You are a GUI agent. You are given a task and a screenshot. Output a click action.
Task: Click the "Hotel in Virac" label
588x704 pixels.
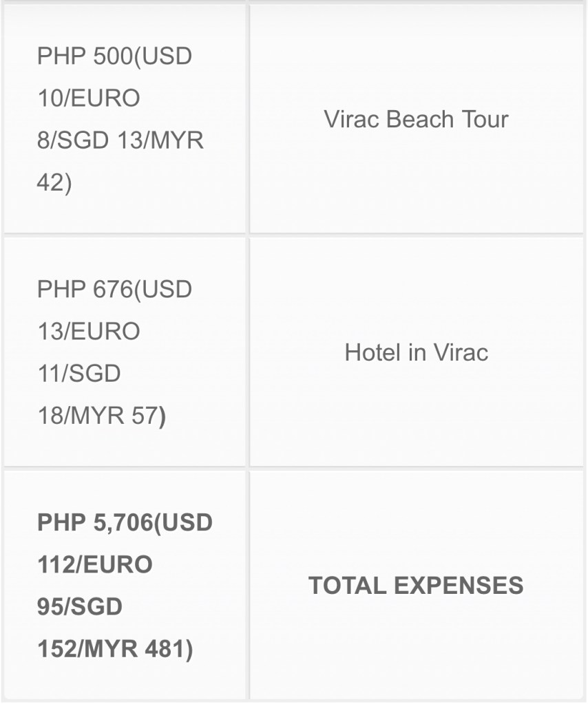(x=416, y=352)
